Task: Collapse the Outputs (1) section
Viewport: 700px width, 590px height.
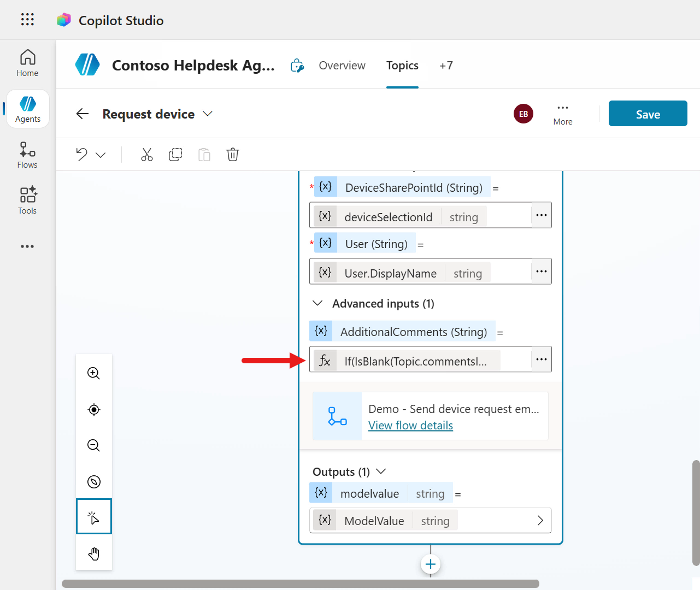Action: click(380, 471)
